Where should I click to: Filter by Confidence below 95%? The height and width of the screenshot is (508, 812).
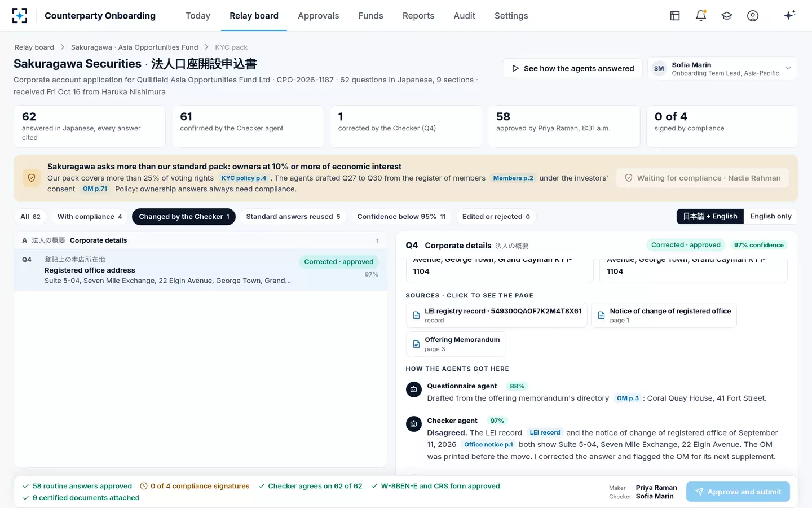pos(401,217)
